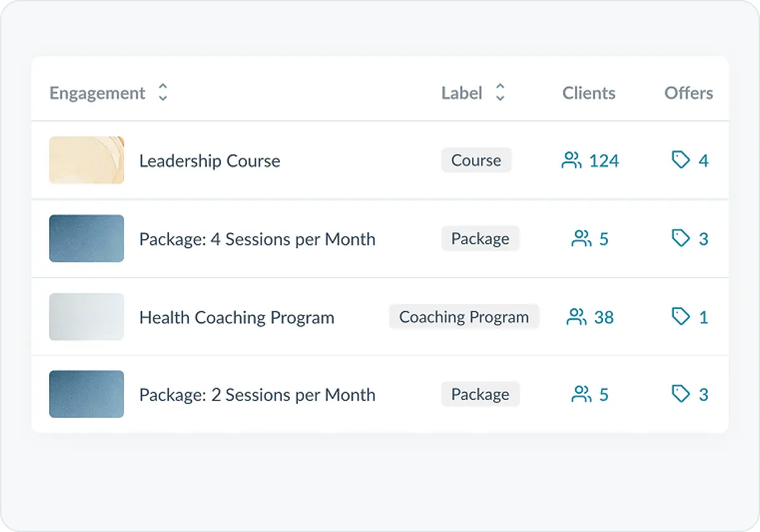
Task: Open Package: 4 Sessions per Month
Action: click(257, 239)
